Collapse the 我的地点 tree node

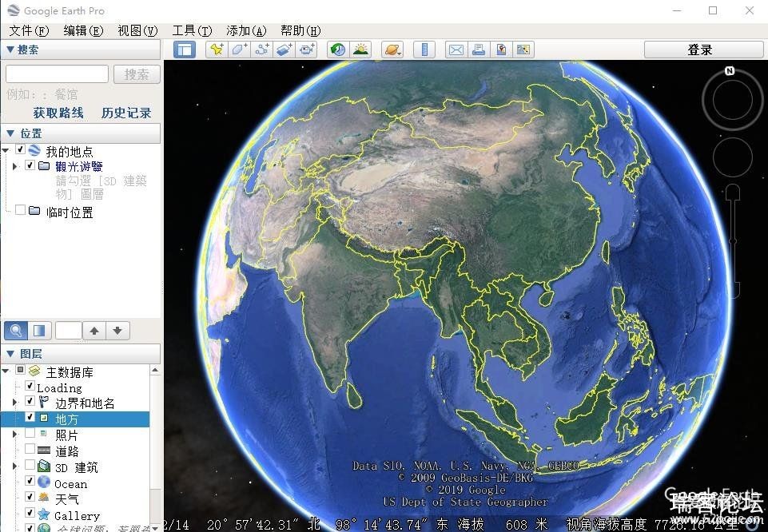[6, 150]
